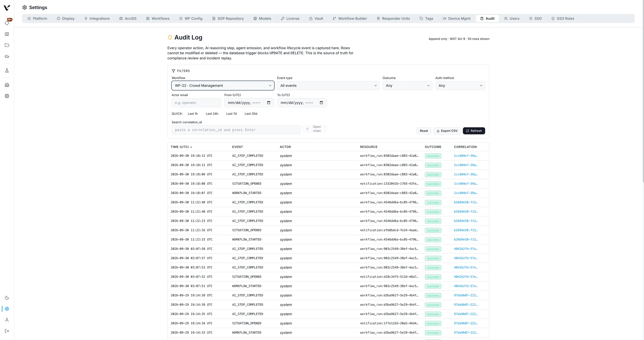644x340 pixels.
Task: Open correlation link on 11:22:16 SITUATION_OPENED row
Action: click(x=466, y=230)
